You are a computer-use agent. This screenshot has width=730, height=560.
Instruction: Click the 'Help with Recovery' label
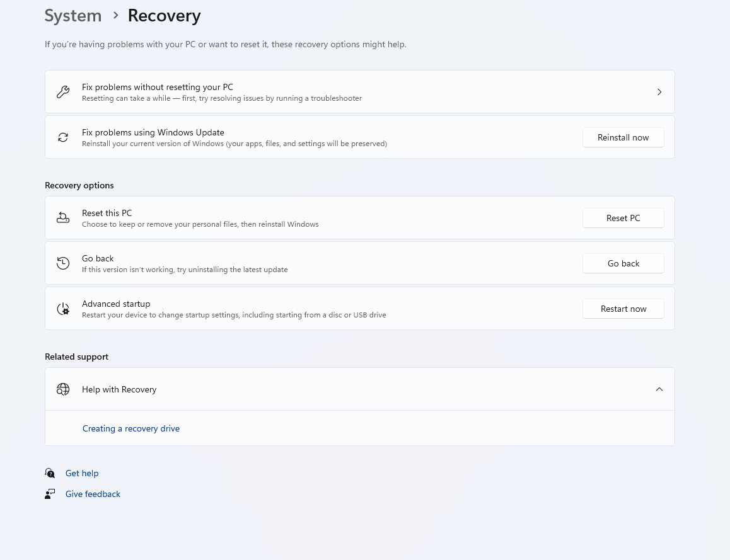click(119, 389)
